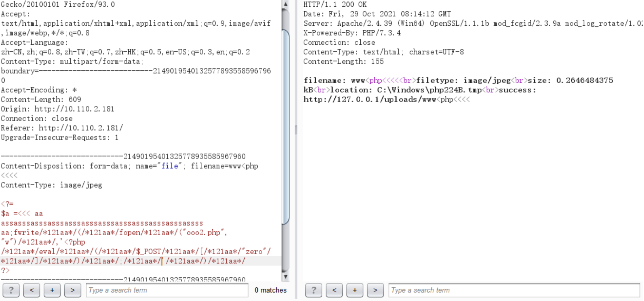The image size is (644, 301).
Task: Go to next match in request pane
Action: (x=73, y=290)
